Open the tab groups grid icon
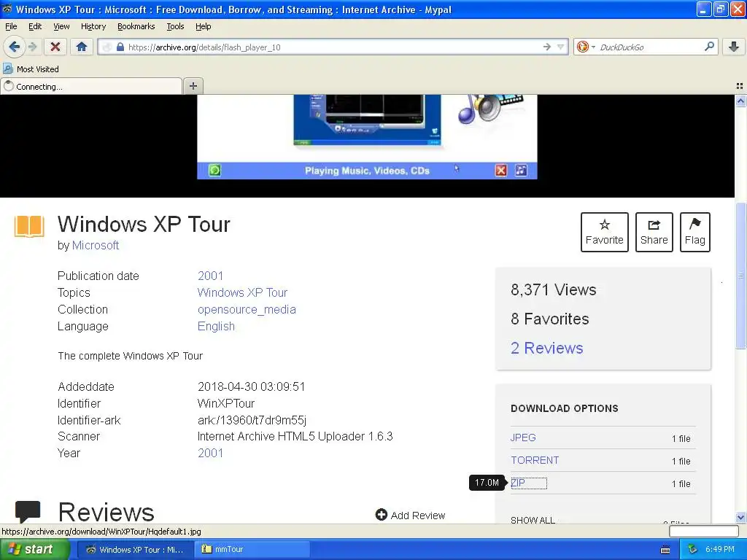The height and width of the screenshot is (560, 747). pyautogui.click(x=740, y=86)
